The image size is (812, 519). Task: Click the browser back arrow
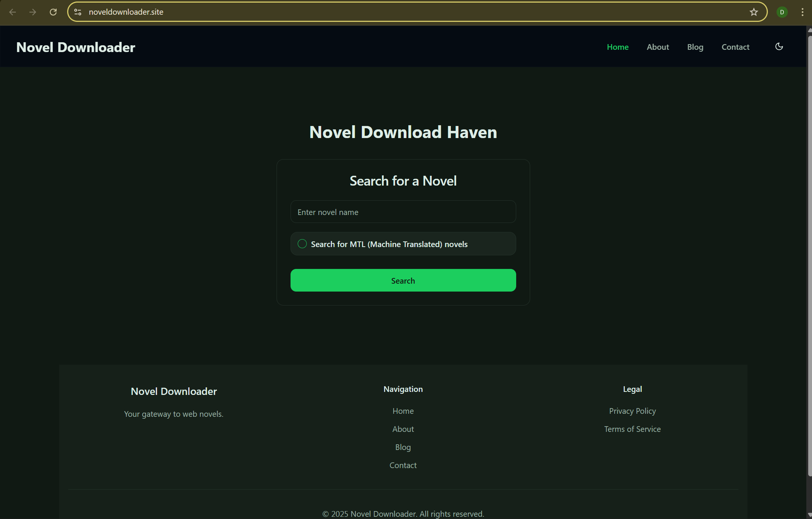click(x=13, y=12)
